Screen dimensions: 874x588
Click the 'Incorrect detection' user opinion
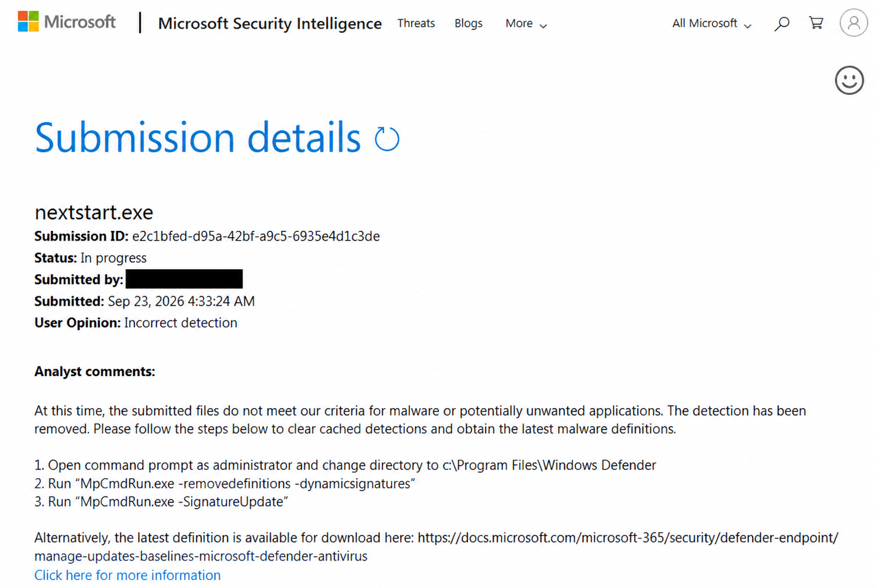pyautogui.click(x=181, y=323)
